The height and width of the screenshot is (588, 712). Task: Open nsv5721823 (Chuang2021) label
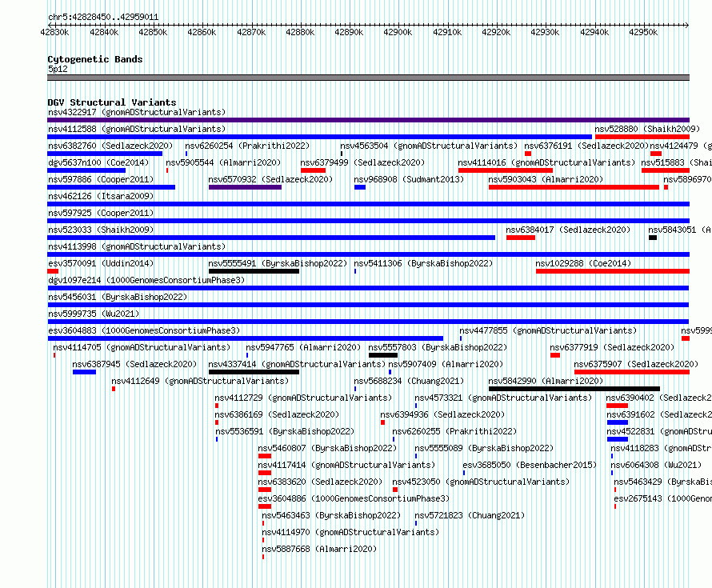[x=470, y=515]
